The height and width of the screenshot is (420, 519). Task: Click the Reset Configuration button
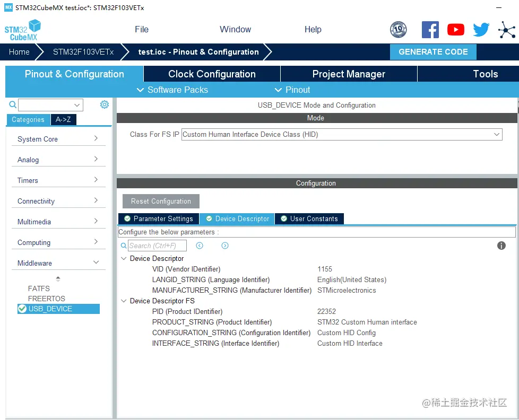tap(161, 201)
